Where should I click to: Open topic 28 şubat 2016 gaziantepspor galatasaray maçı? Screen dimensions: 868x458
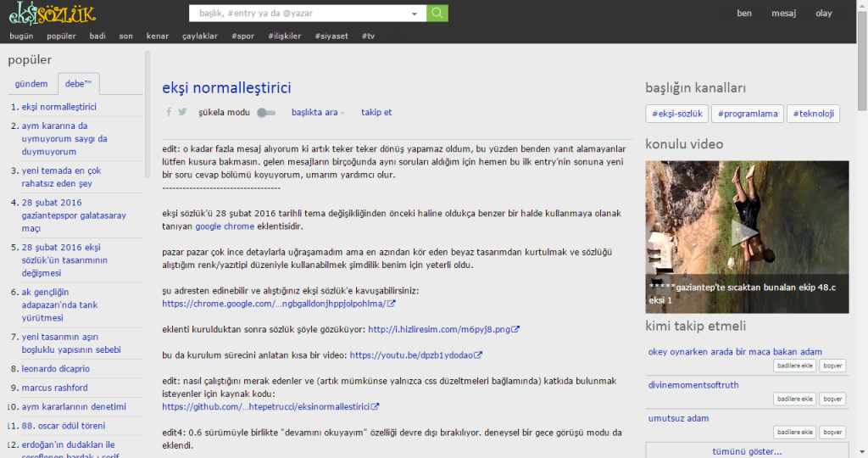pos(74,215)
